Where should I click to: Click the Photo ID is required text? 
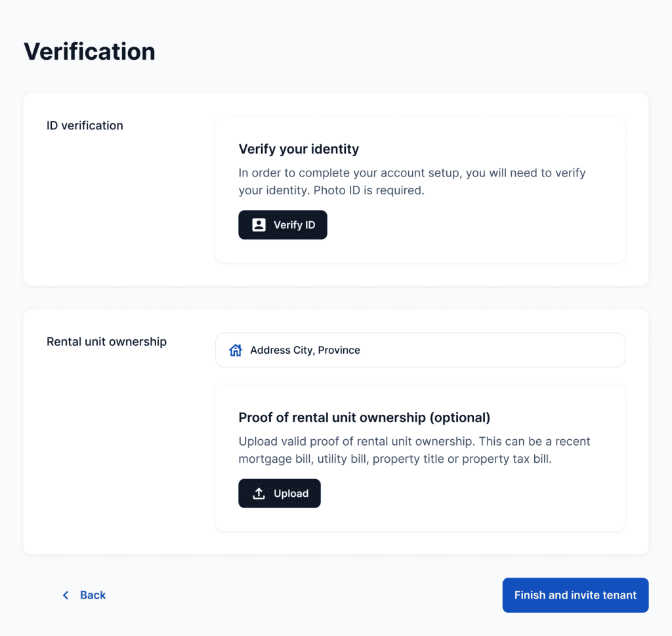click(369, 191)
